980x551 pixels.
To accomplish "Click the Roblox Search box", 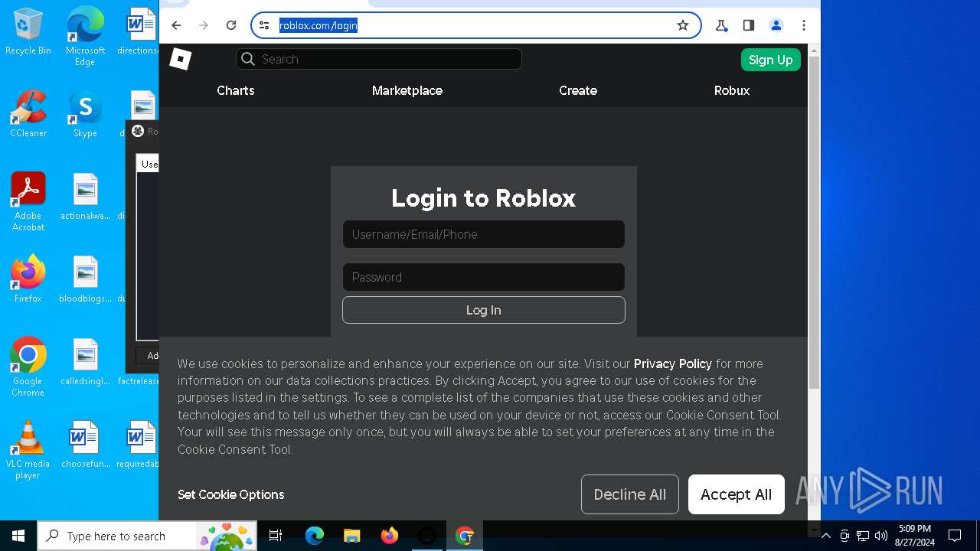I will [379, 59].
